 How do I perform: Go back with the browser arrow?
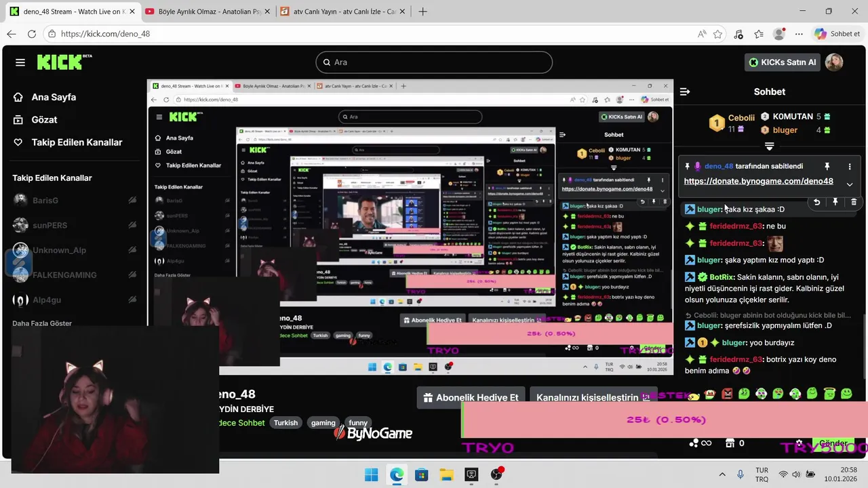[x=12, y=34]
